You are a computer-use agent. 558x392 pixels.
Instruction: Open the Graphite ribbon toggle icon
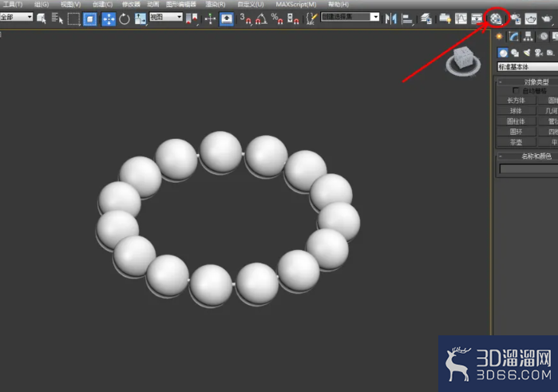445,19
